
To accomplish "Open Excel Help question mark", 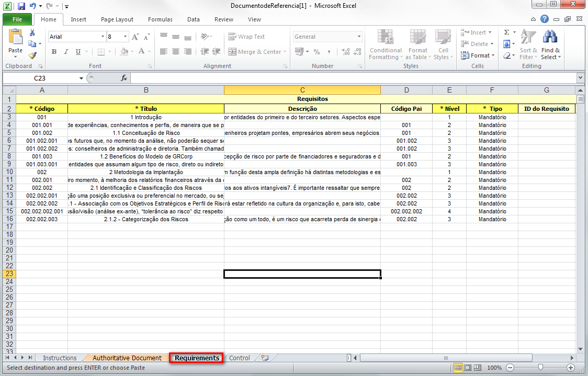I will pyautogui.click(x=545, y=19).
